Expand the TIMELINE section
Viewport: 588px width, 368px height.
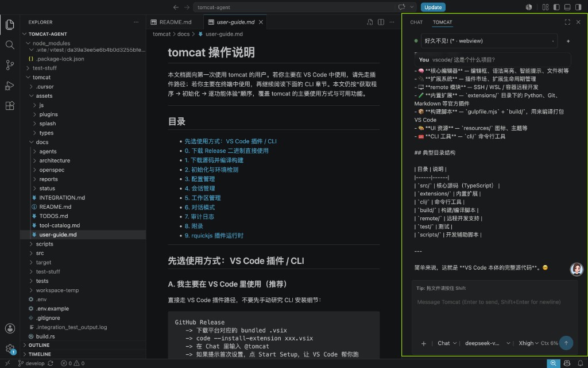(x=40, y=354)
